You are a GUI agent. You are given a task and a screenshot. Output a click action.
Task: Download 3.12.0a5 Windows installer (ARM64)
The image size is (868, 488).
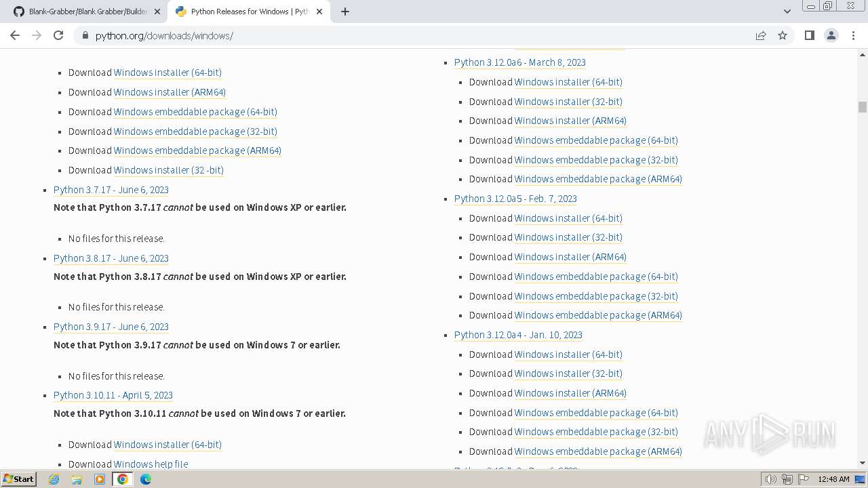click(570, 257)
